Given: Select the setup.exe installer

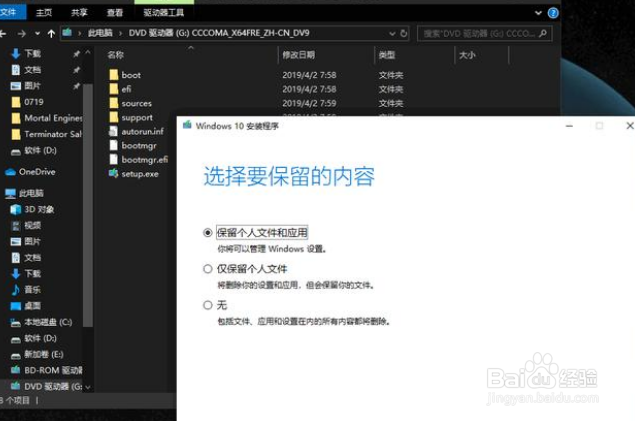Looking at the screenshot, I should (x=140, y=174).
